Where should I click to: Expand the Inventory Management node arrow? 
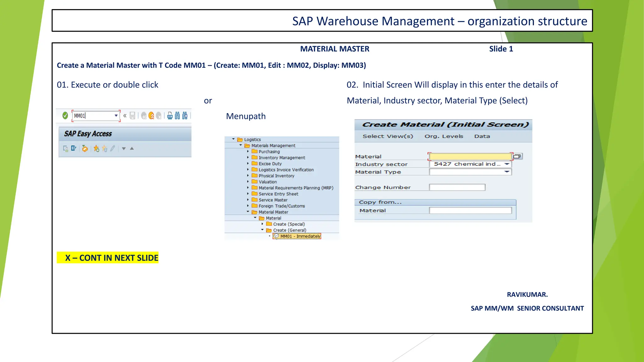pyautogui.click(x=248, y=157)
